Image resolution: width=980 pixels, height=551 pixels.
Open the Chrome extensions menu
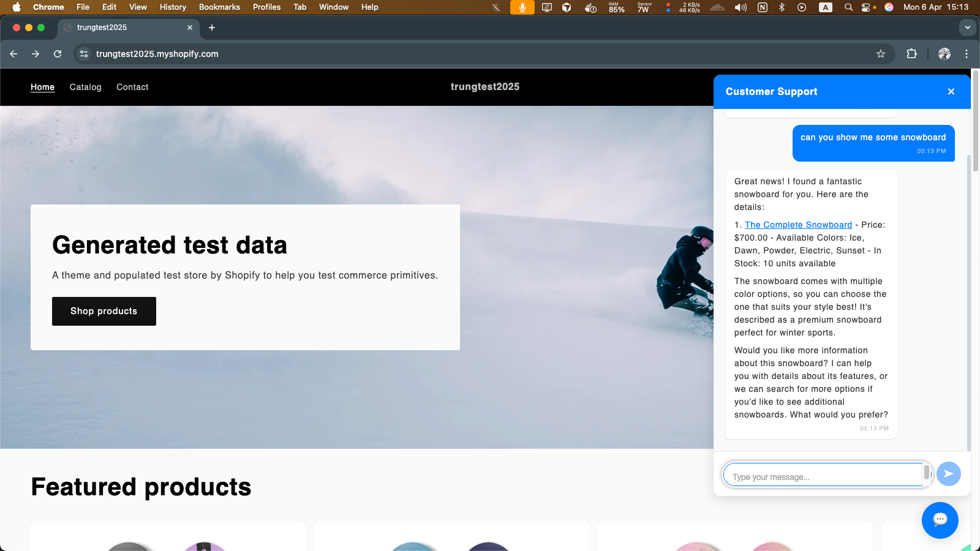tap(911, 54)
